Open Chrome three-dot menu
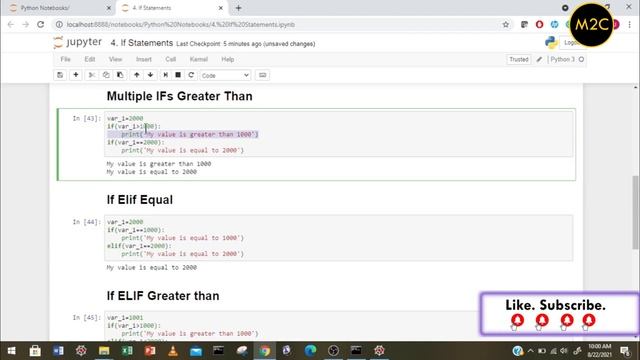This screenshot has height=360, width=640. 629,24
